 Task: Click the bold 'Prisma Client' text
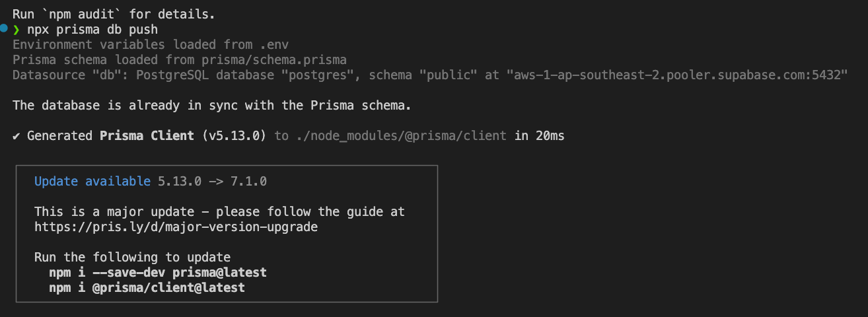point(147,136)
